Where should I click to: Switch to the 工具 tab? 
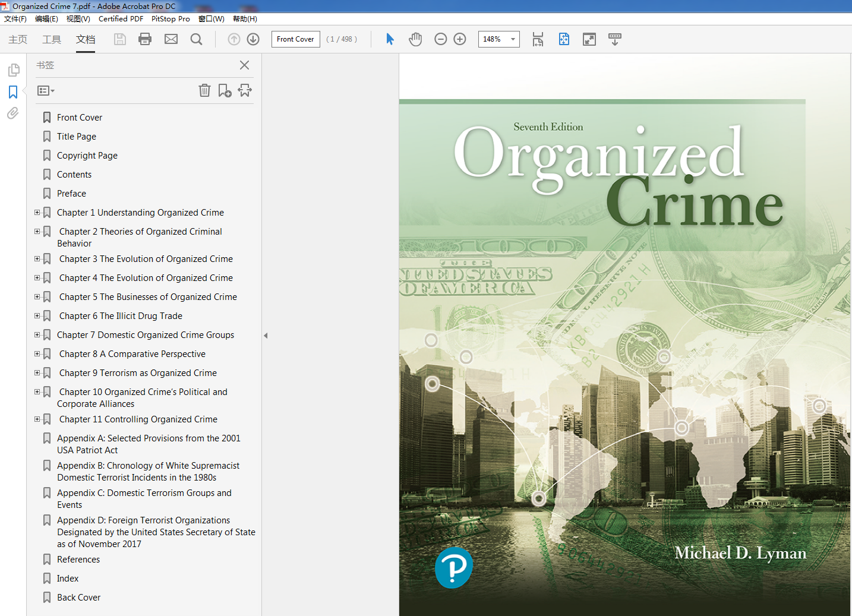52,39
